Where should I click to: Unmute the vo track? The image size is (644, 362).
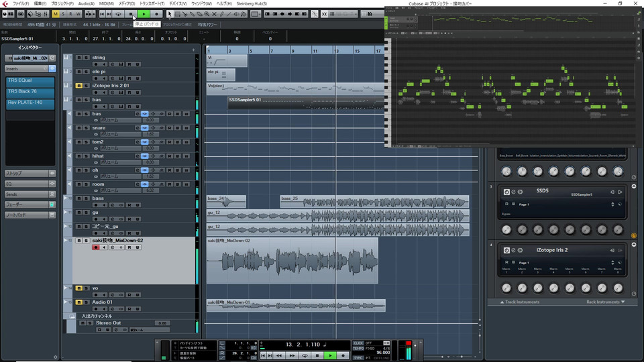tap(79, 288)
